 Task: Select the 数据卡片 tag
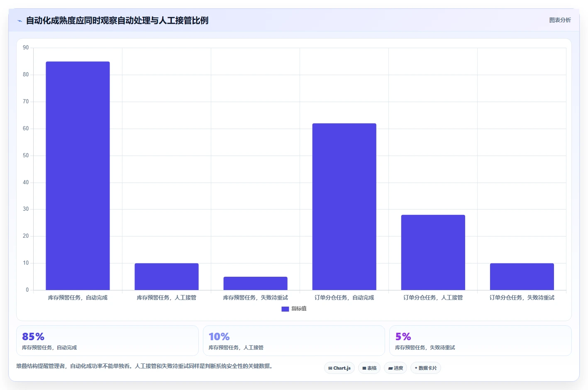point(426,368)
